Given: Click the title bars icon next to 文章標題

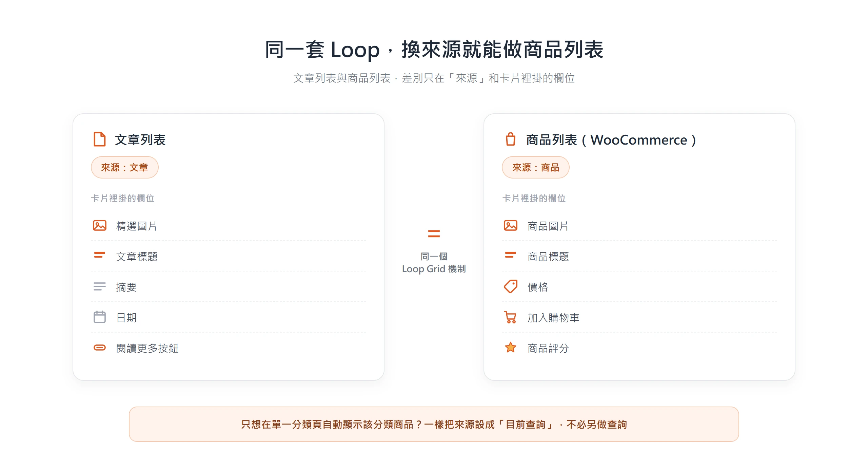Looking at the screenshot, I should tap(99, 255).
